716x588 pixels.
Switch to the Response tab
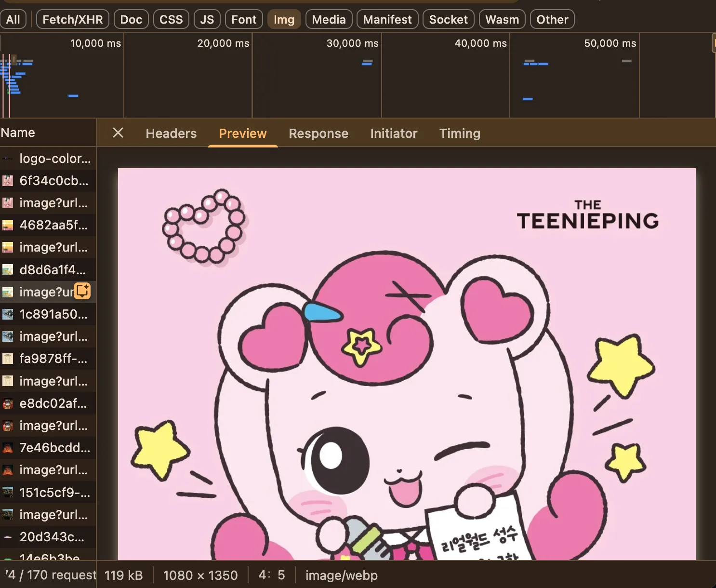click(x=318, y=133)
